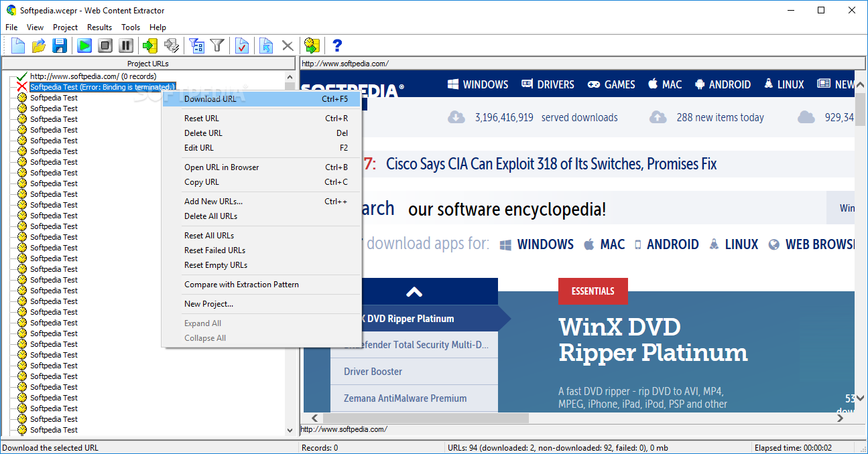Viewport: 868px width, 454px height.
Task: Click the URL field above the browser
Action: pos(582,64)
